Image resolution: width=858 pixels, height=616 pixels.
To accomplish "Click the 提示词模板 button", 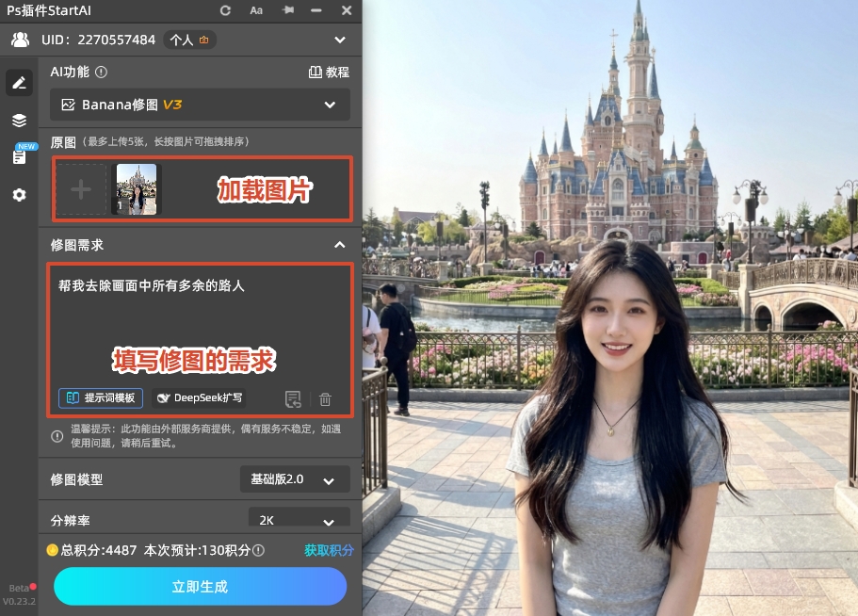I will coord(101,398).
